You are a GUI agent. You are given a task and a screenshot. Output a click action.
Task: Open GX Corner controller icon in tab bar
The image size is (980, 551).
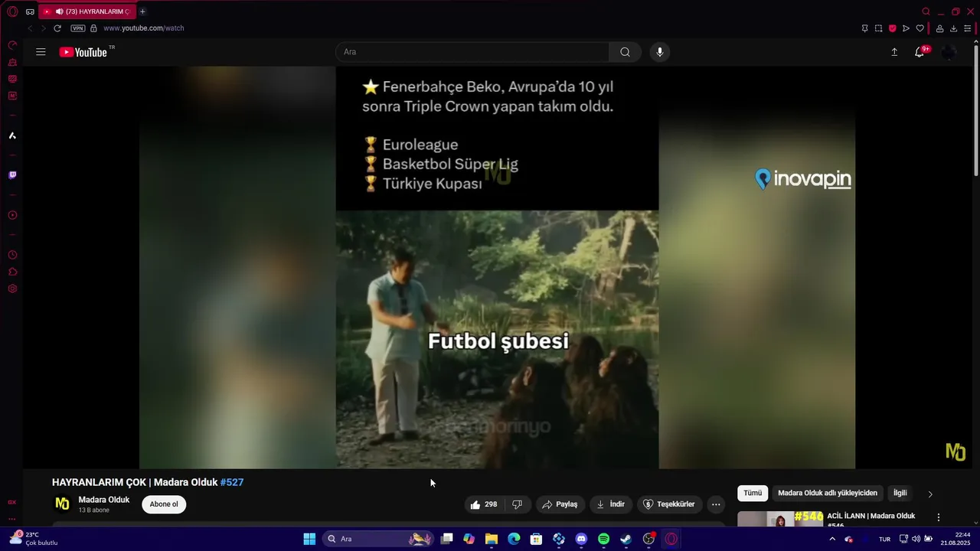coord(30,11)
